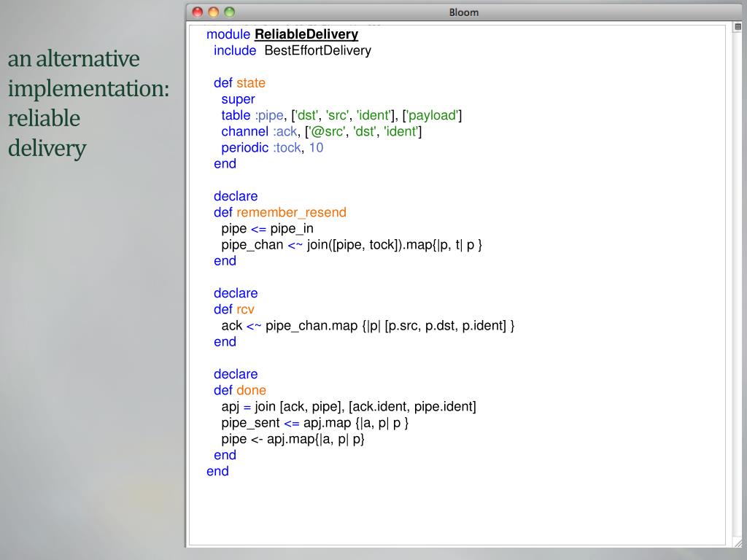Click the 'channel :ack' declaration line
This screenshot has height=560, width=747.
322,131
